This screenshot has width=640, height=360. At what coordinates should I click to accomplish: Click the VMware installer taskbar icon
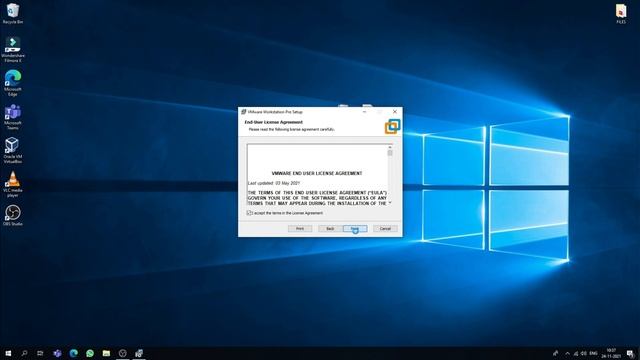click(139, 353)
